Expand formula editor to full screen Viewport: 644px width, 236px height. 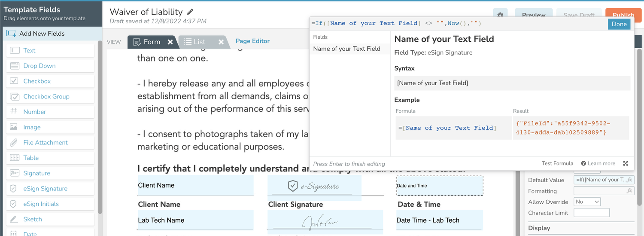(x=626, y=163)
